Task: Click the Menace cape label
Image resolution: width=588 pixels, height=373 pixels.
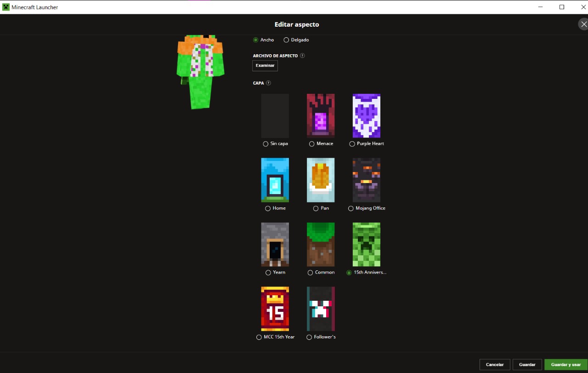Action: [x=325, y=144]
